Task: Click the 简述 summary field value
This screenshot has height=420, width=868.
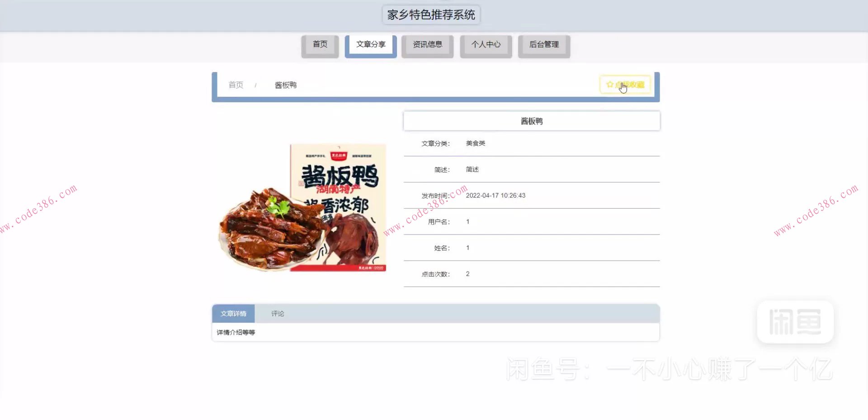Action: [472, 169]
